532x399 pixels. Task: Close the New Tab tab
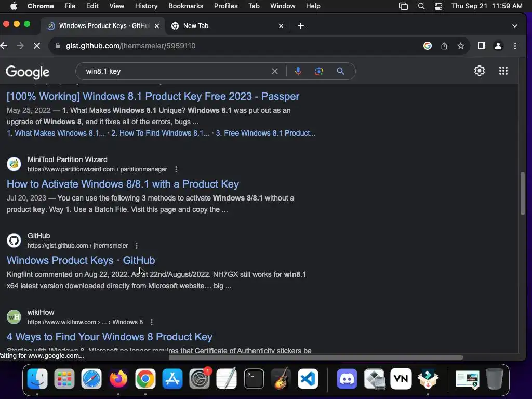(x=281, y=26)
